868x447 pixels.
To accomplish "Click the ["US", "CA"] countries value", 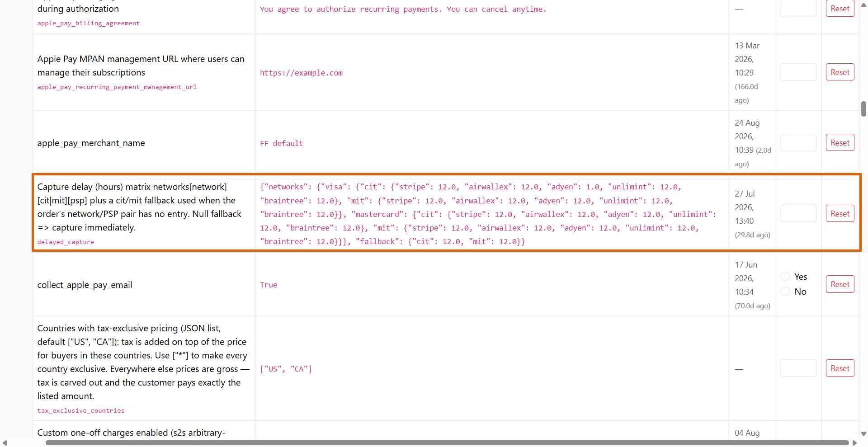I will click(x=286, y=369).
